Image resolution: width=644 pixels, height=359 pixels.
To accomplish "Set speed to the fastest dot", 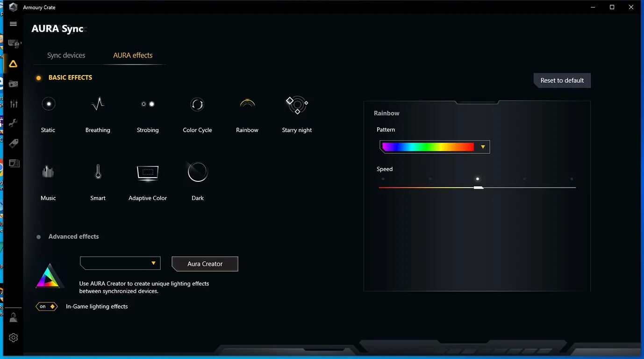I will coord(572,179).
